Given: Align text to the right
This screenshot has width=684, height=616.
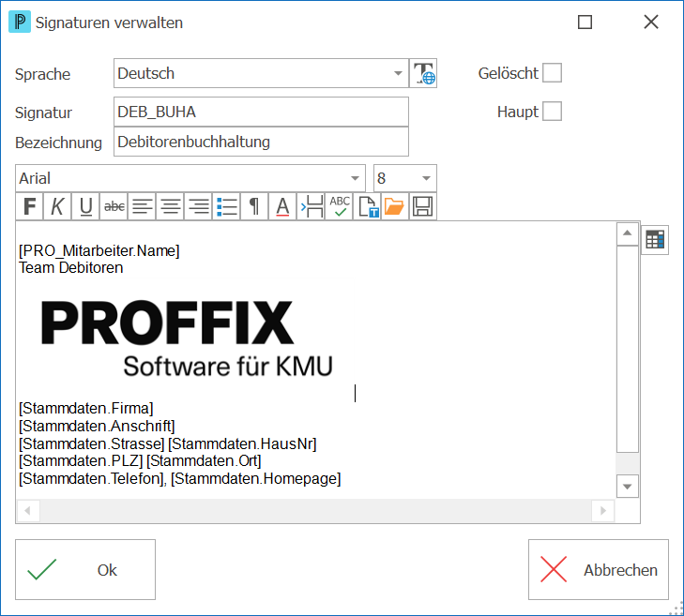Looking at the screenshot, I should tap(199, 206).
